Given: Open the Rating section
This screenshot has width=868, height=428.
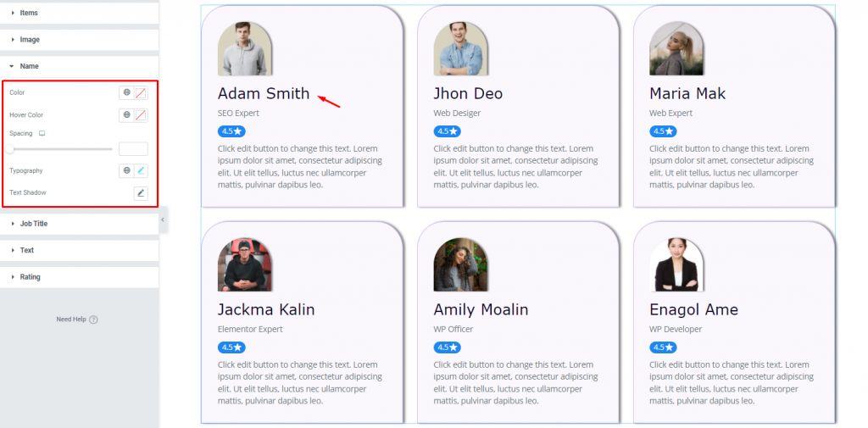Looking at the screenshot, I should pos(79,277).
